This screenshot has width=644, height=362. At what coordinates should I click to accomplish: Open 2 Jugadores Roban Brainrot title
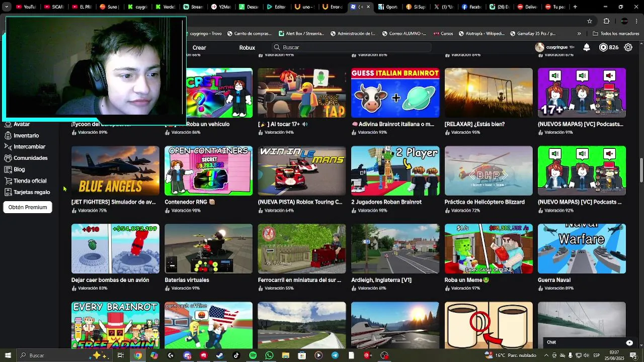[386, 202]
